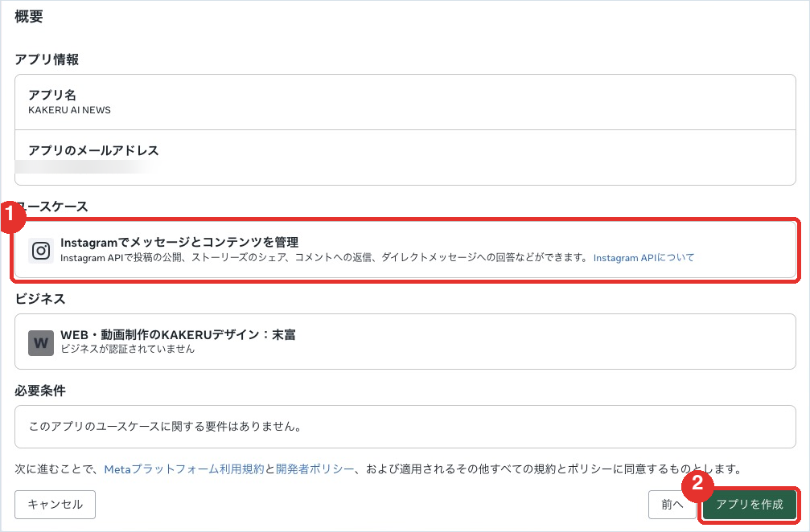Click the Instagram logo icon
This screenshot has width=810, height=532.
pyautogui.click(x=41, y=251)
